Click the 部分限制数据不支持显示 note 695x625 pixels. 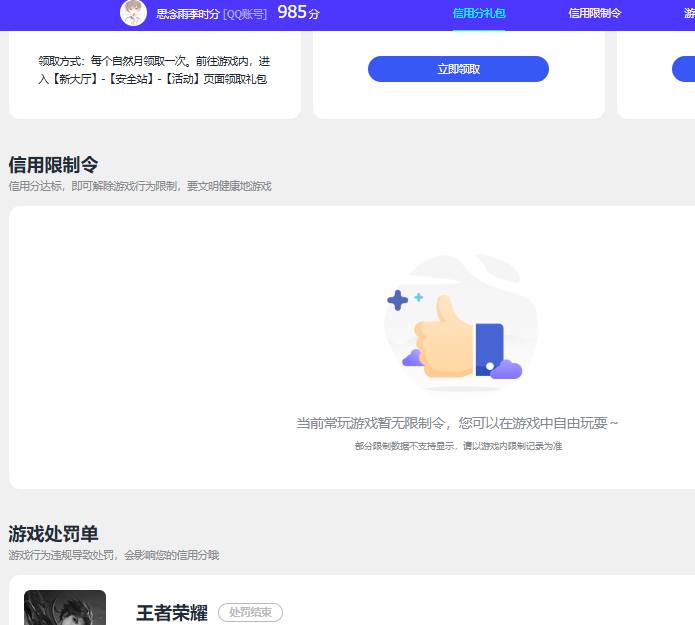tap(458, 445)
